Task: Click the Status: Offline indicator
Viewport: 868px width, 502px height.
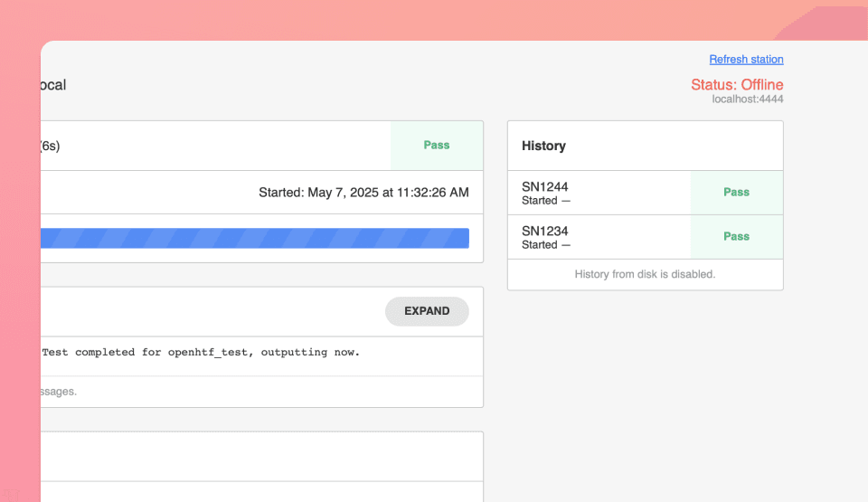Action: click(x=736, y=84)
